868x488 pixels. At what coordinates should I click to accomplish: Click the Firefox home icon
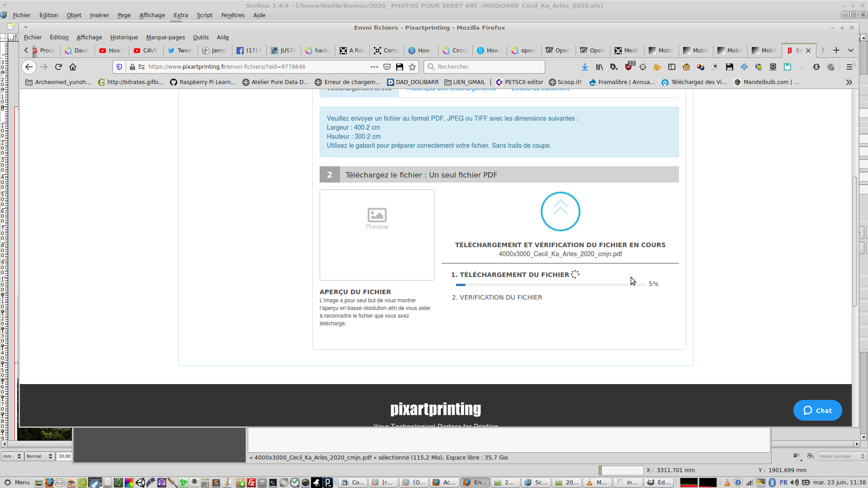tap(73, 67)
